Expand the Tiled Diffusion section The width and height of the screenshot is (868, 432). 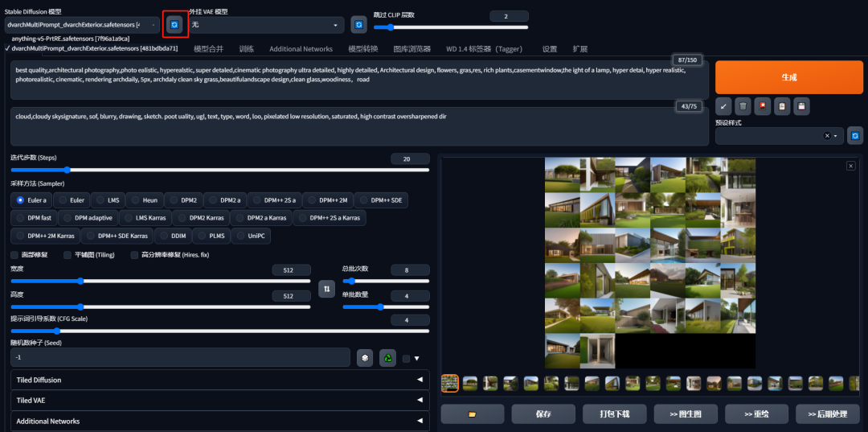tap(219, 380)
